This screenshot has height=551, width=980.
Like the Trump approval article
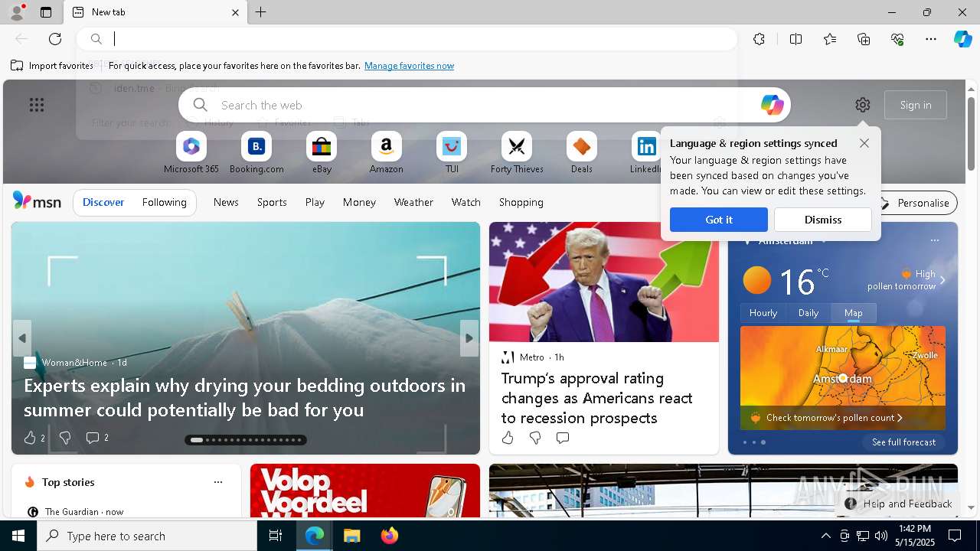(x=508, y=438)
